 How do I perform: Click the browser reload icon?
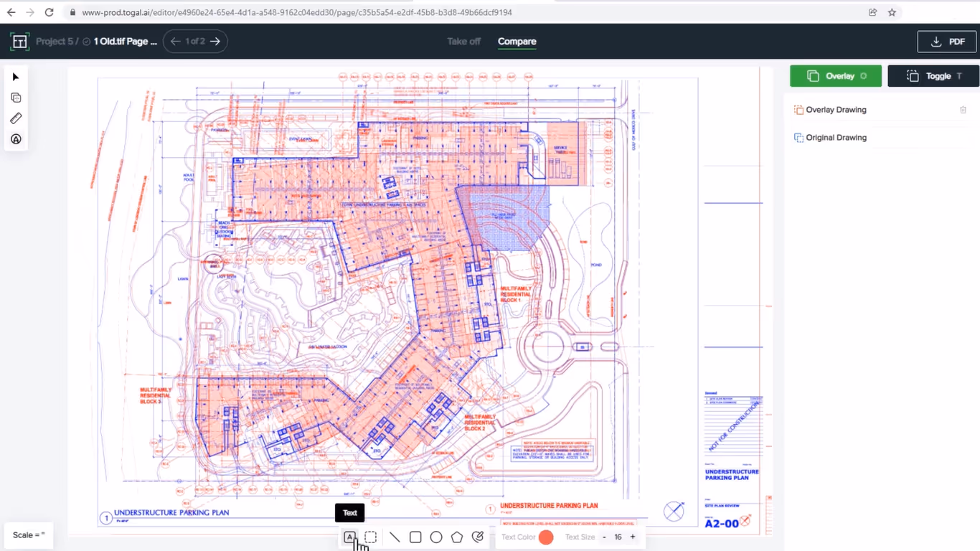pyautogui.click(x=49, y=12)
